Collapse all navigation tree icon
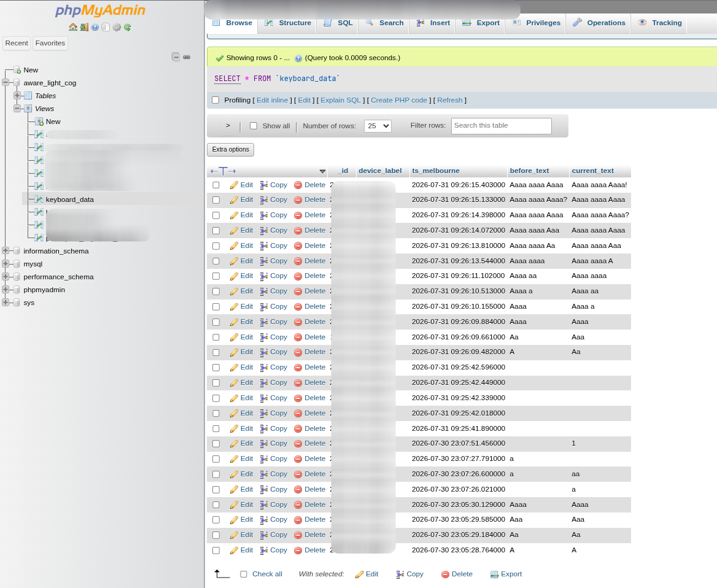The image size is (717, 588). tap(176, 56)
